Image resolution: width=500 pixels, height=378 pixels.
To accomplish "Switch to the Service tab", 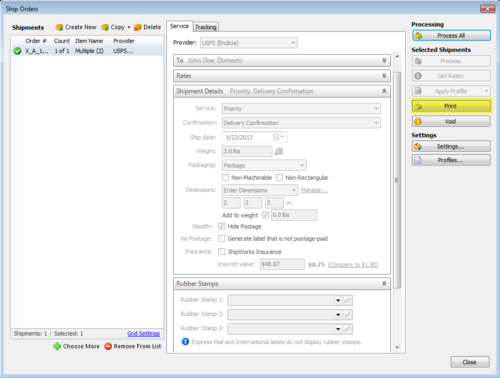I will (179, 26).
